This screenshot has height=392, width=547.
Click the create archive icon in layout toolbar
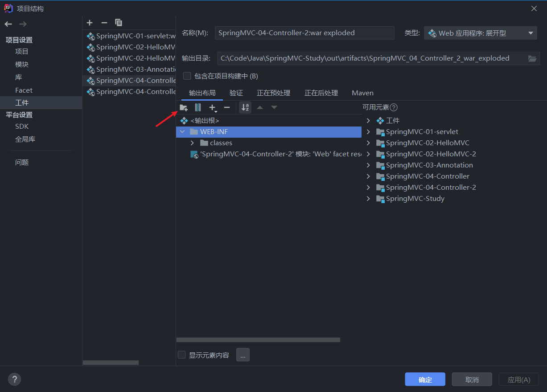(x=198, y=107)
